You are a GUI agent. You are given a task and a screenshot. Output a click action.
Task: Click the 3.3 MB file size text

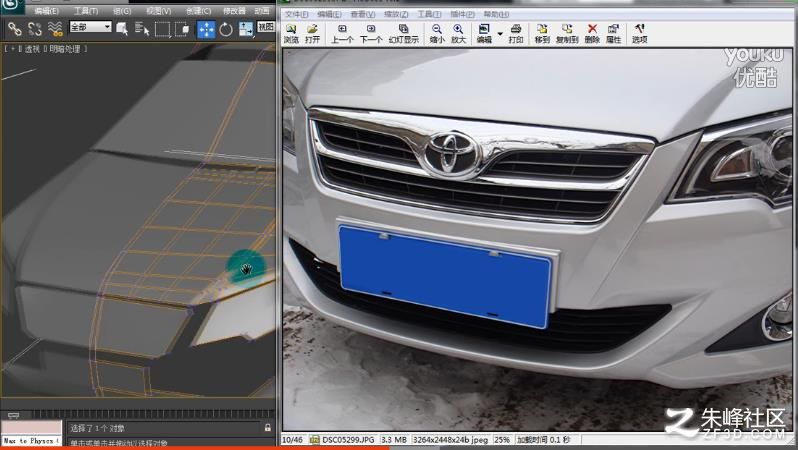394,439
